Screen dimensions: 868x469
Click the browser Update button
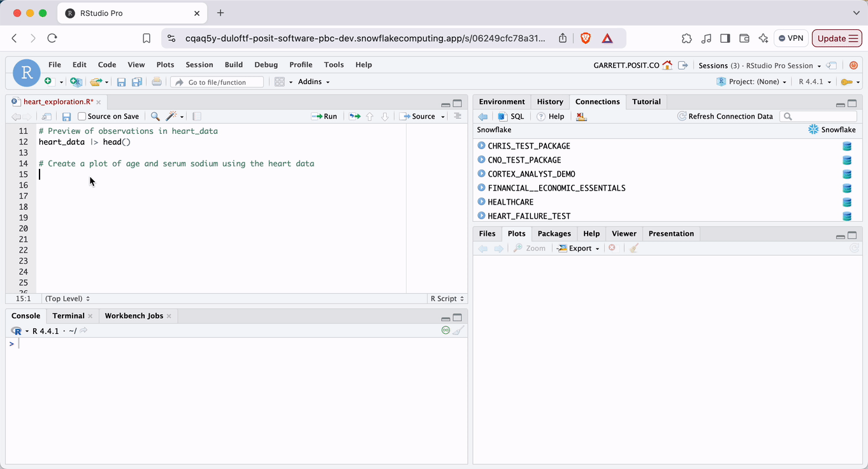click(837, 38)
